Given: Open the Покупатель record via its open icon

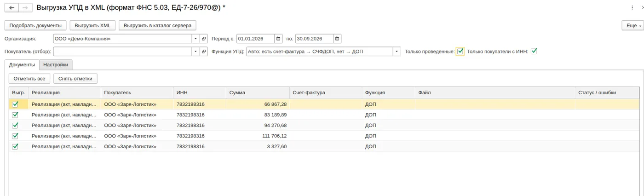Looking at the screenshot, I should pyautogui.click(x=204, y=52).
